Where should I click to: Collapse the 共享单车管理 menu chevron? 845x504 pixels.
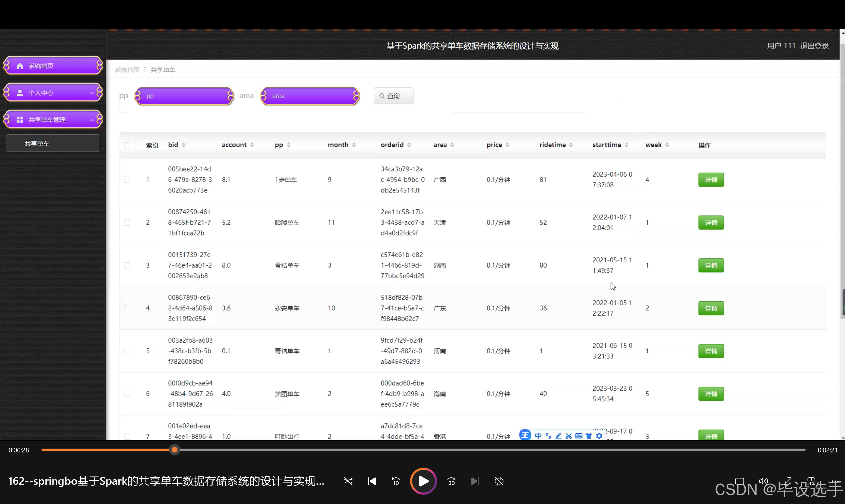(92, 120)
